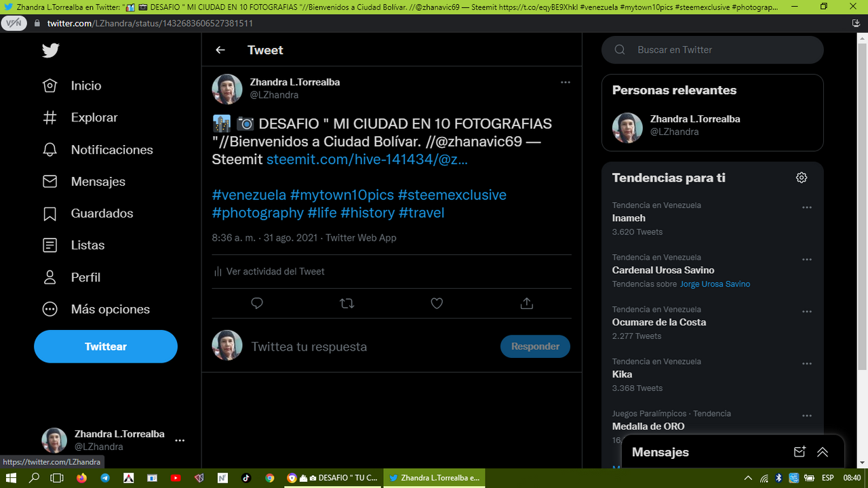868x488 pixels.
Task: Open options for Cardenal Urosa Savino trend
Action: click(x=807, y=260)
